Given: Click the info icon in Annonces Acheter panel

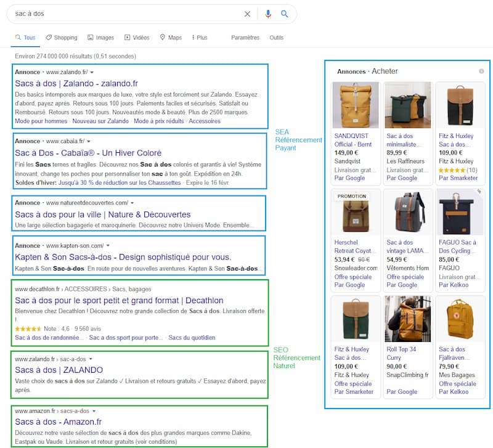Looking at the screenshot, I should click(x=481, y=71).
